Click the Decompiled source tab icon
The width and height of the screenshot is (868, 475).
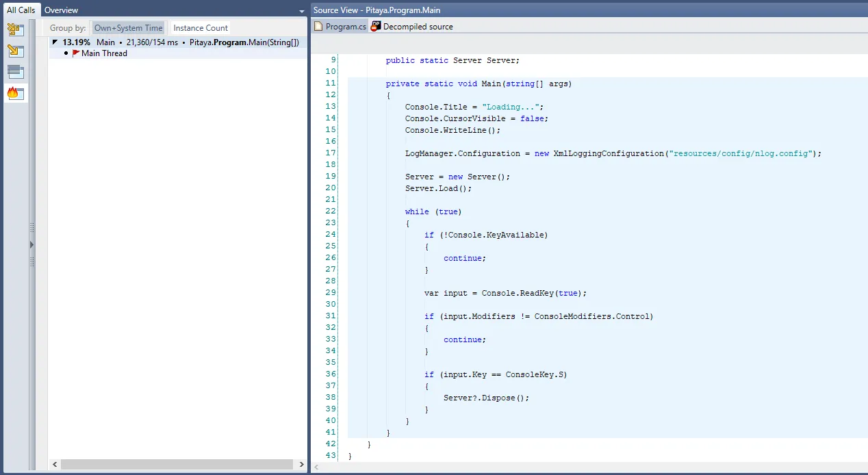[376, 27]
